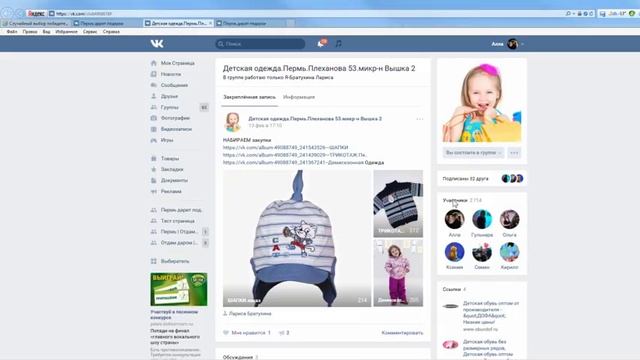
Task: Click the share icon under post
Action: pos(281,333)
